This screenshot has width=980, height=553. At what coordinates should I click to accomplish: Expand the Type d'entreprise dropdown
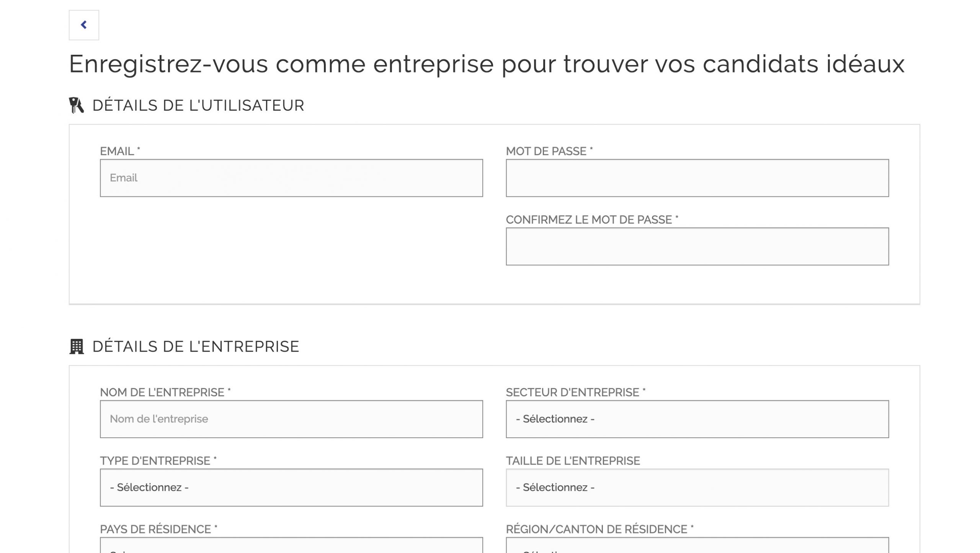[291, 488]
